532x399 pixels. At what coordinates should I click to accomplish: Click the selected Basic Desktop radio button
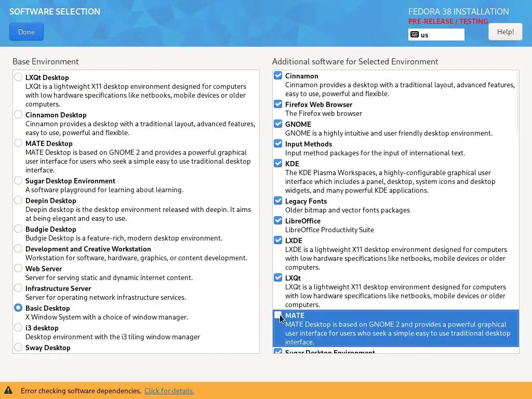coord(18,308)
